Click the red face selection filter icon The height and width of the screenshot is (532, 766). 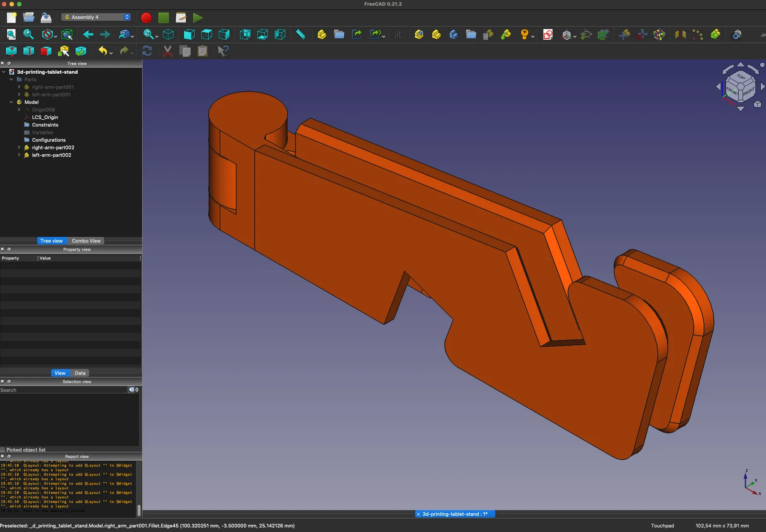46,51
